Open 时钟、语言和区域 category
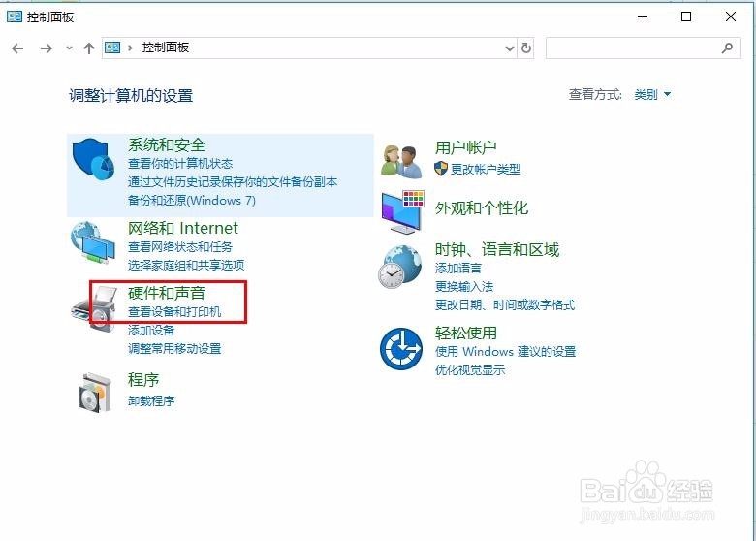The image size is (756, 541). tap(497, 250)
